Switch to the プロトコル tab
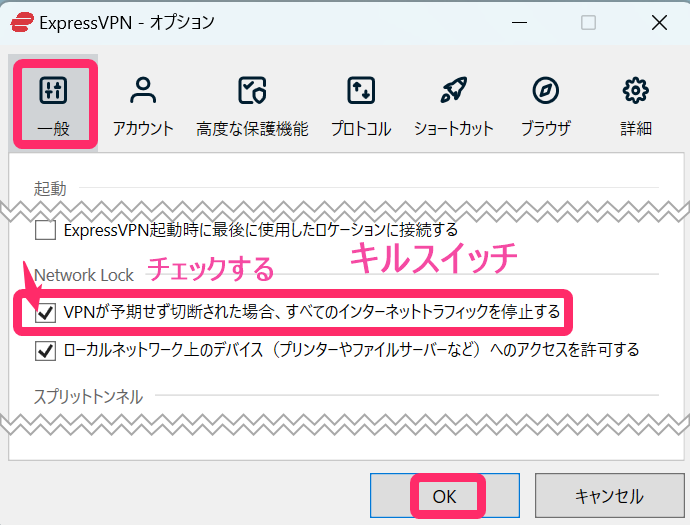The image size is (690, 525). (361, 106)
